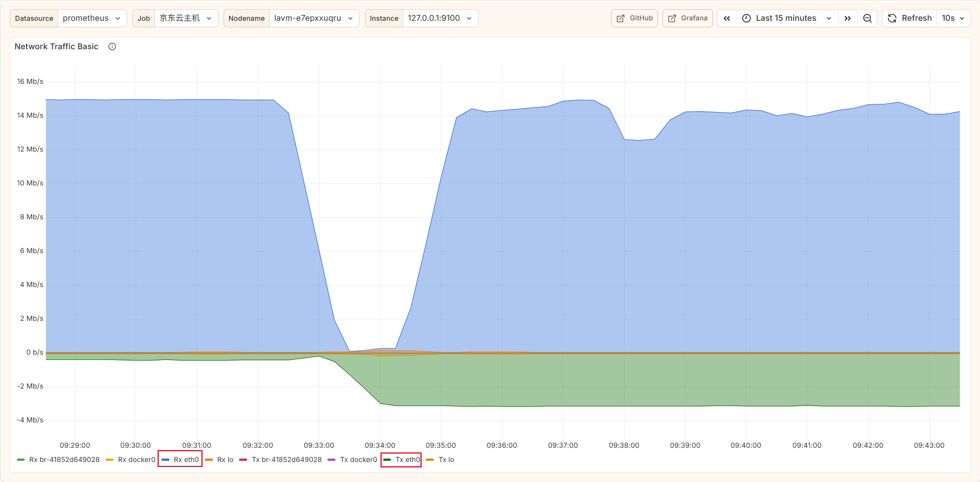Click the Refresh button text
The width and height of the screenshot is (980, 482).
917,18
